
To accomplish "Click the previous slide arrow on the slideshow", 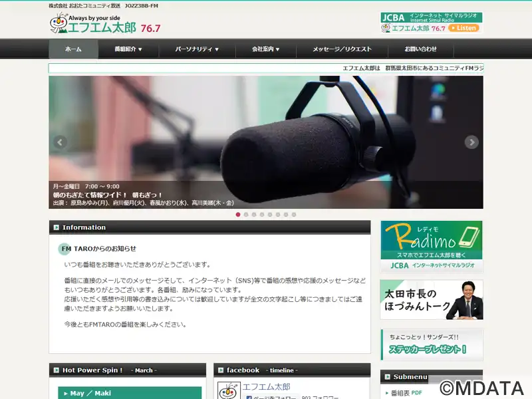I will click(60, 142).
